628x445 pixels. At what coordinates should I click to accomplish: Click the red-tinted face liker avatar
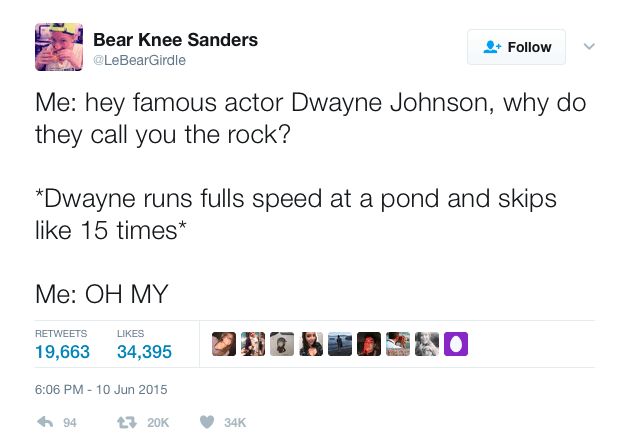coord(369,344)
